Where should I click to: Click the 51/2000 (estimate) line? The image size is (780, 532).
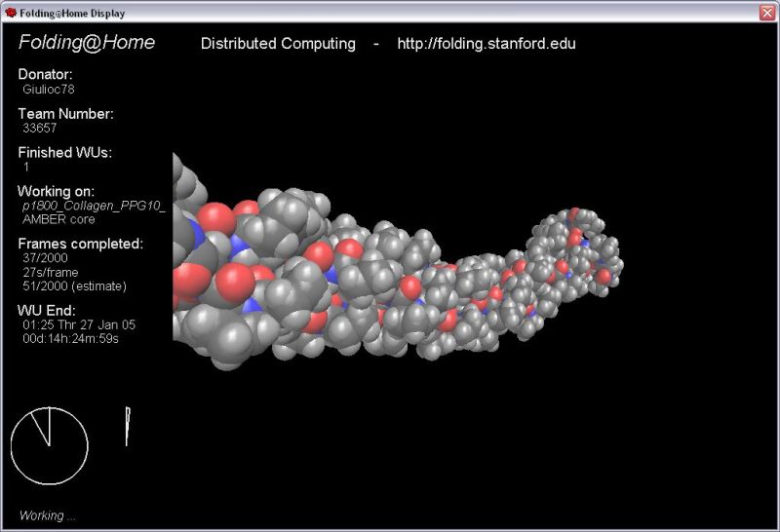pyautogui.click(x=74, y=285)
